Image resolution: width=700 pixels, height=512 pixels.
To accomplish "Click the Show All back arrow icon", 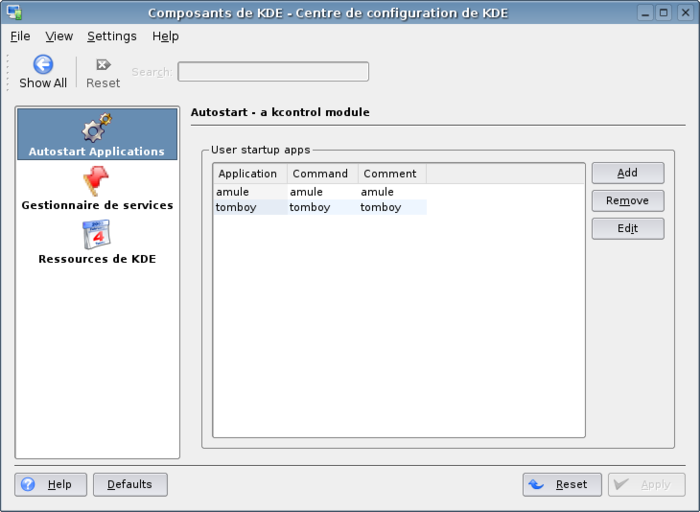I will click(43, 65).
